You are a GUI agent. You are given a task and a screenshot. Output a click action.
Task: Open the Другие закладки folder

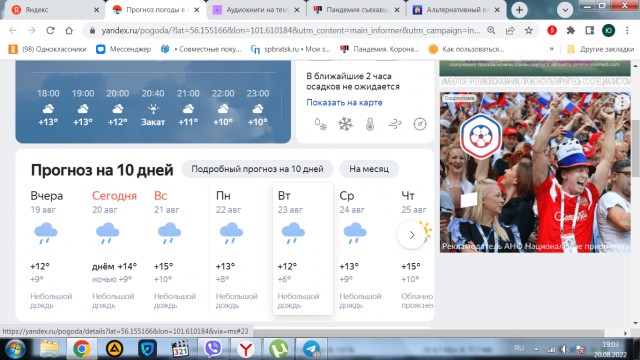point(600,49)
